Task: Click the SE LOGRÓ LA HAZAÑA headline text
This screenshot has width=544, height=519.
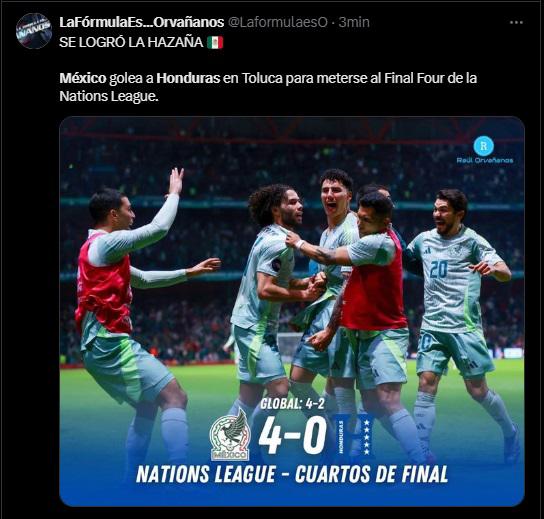Action: pos(131,42)
